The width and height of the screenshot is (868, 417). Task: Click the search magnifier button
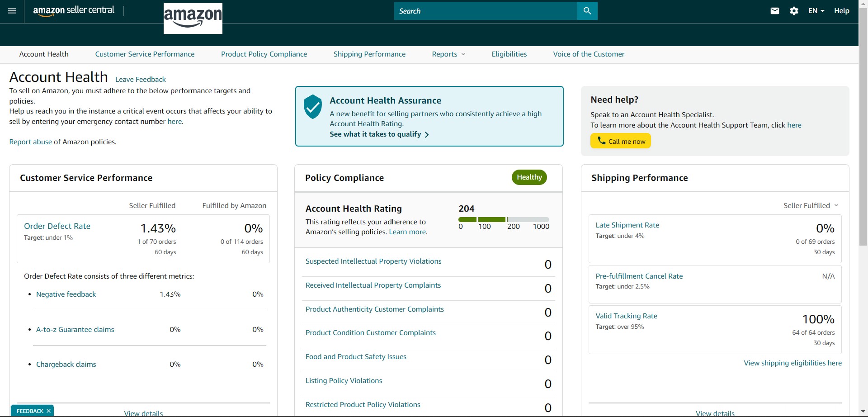587,11
